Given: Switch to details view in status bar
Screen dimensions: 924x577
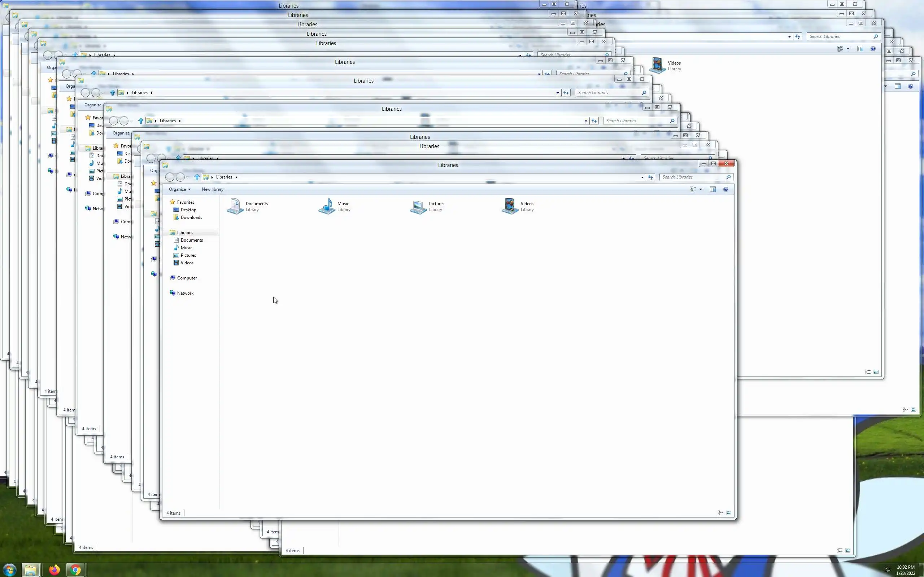Looking at the screenshot, I should point(720,513).
